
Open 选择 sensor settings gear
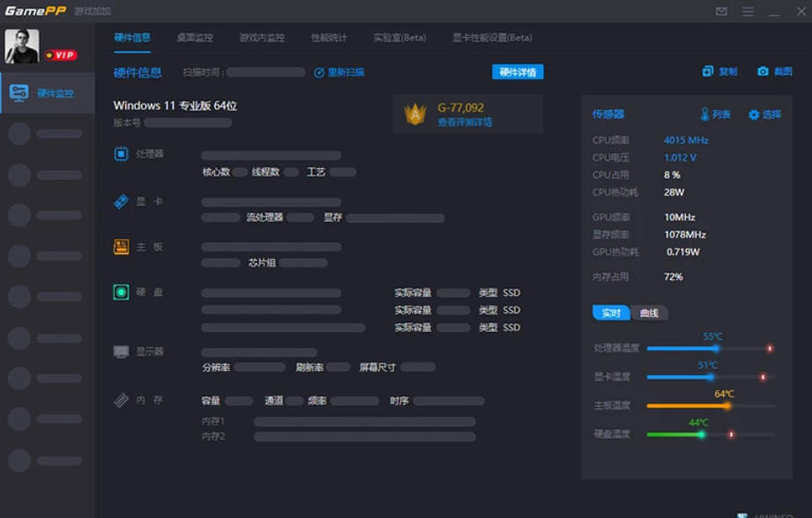tap(756, 114)
